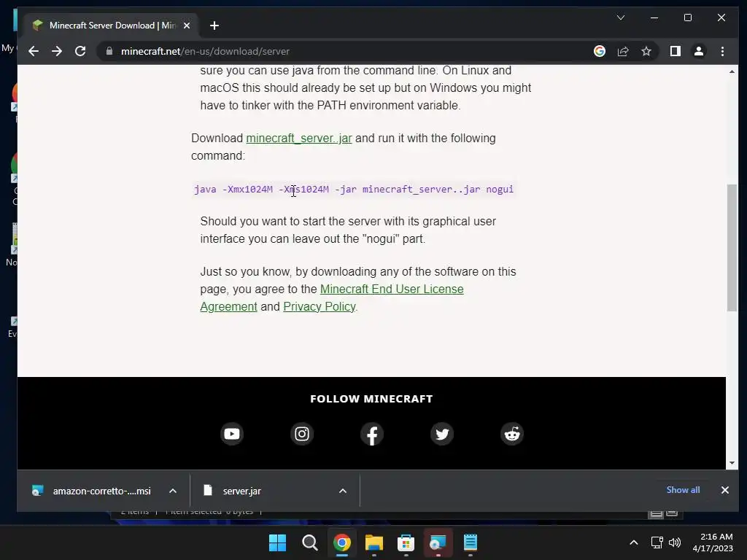Click the java -Xmx1024M command text
This screenshot has height=560, width=747.
tap(354, 190)
